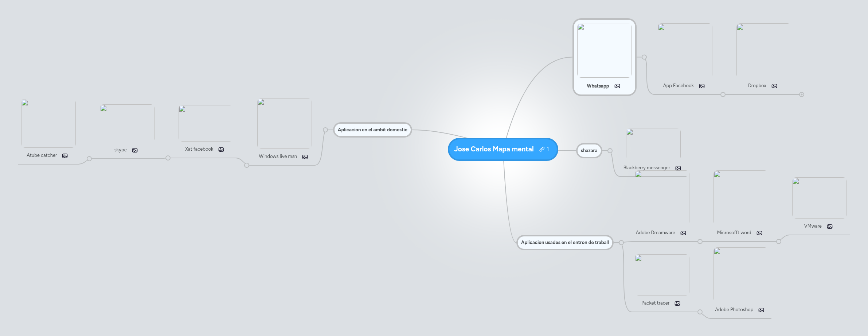Click the 'Adobe Dreamware' text label
The width and height of the screenshot is (868, 336).
(x=655, y=233)
